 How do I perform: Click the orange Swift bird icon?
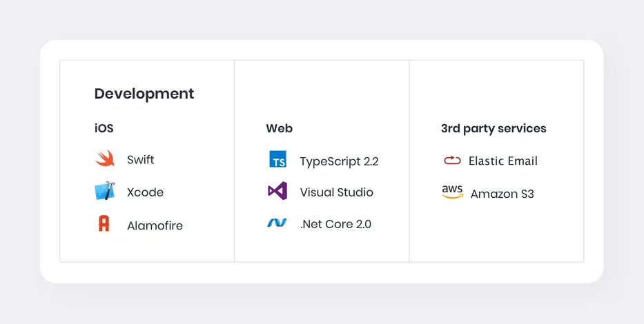point(104,159)
